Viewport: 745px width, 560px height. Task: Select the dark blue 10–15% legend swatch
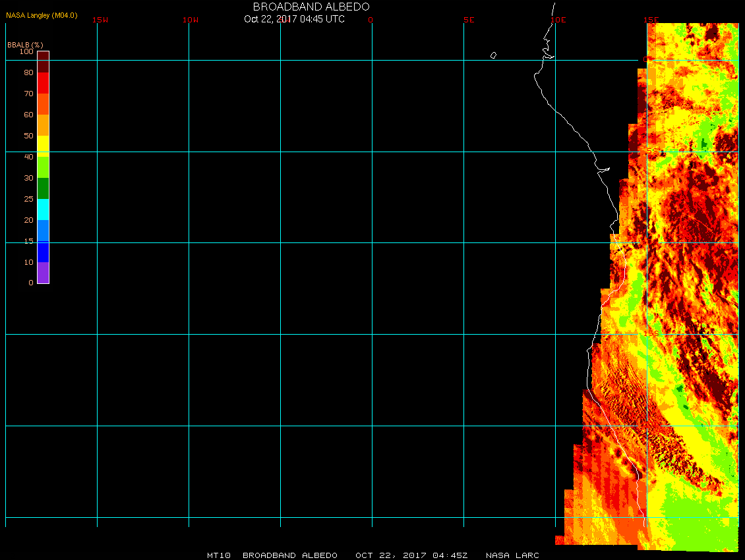(43, 252)
